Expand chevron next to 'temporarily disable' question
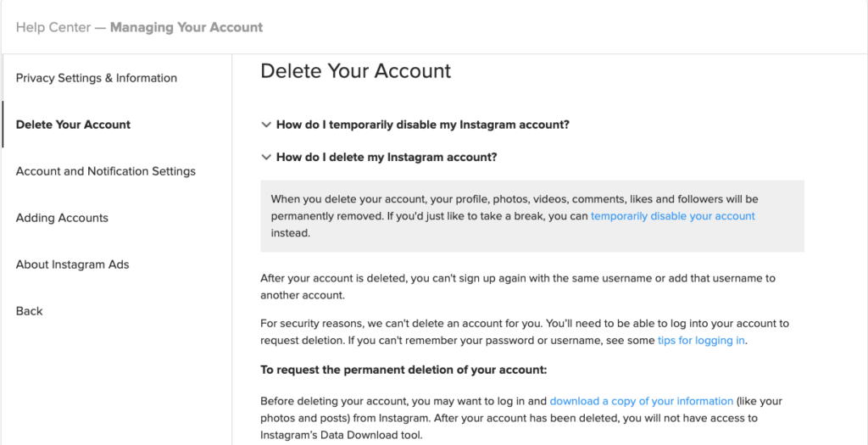Viewport: 868px width, 445px height. 266,125
